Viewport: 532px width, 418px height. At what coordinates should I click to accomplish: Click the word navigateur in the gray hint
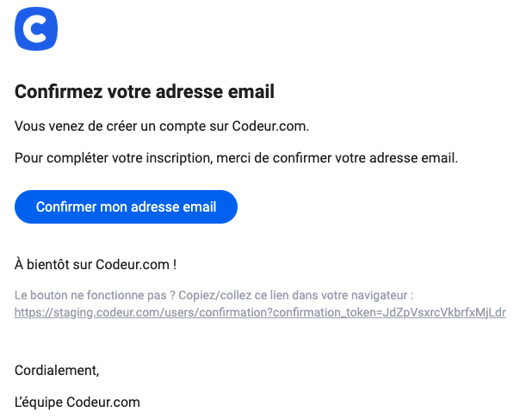(x=379, y=295)
